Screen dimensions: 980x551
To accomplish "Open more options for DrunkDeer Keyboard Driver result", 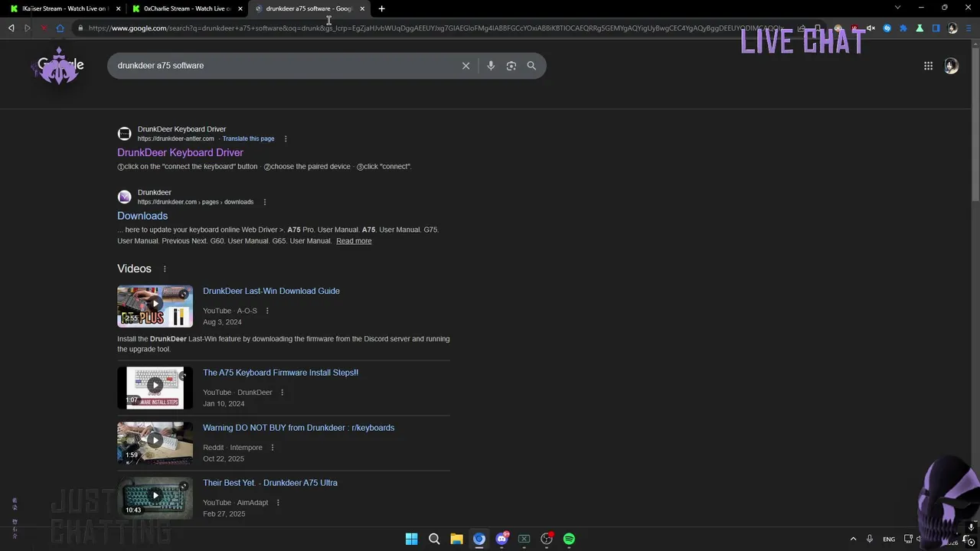I will point(286,139).
